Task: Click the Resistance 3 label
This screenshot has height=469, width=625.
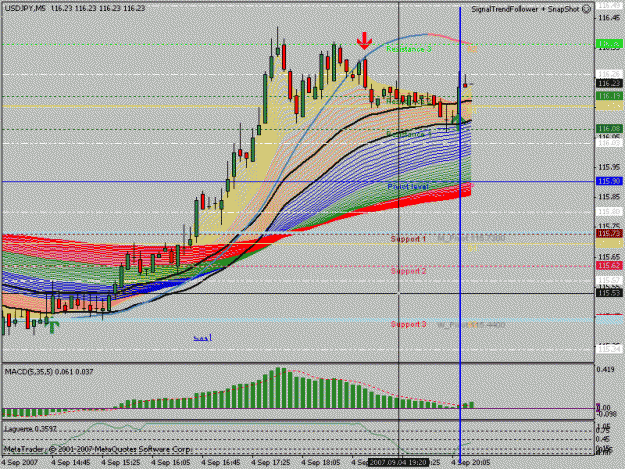Action: 409,49
